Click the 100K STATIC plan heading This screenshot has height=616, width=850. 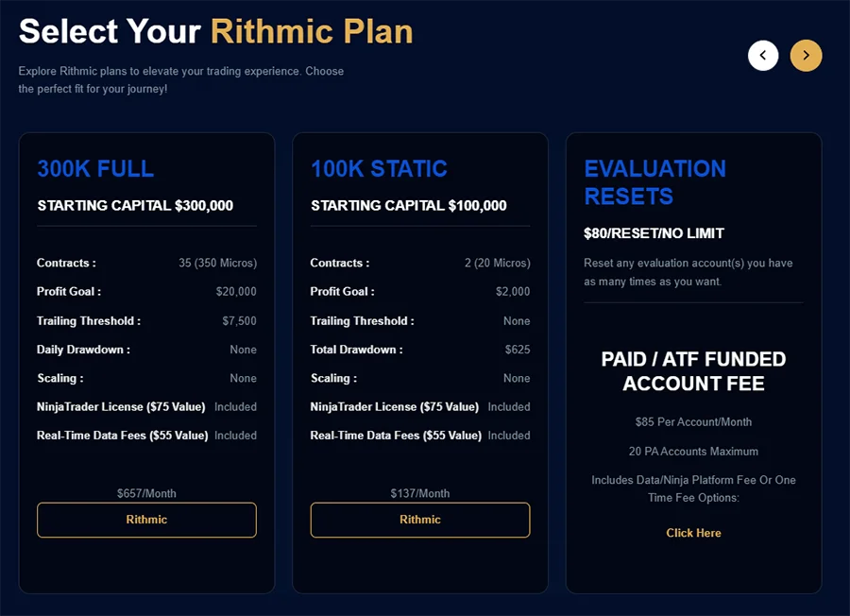pyautogui.click(x=379, y=168)
